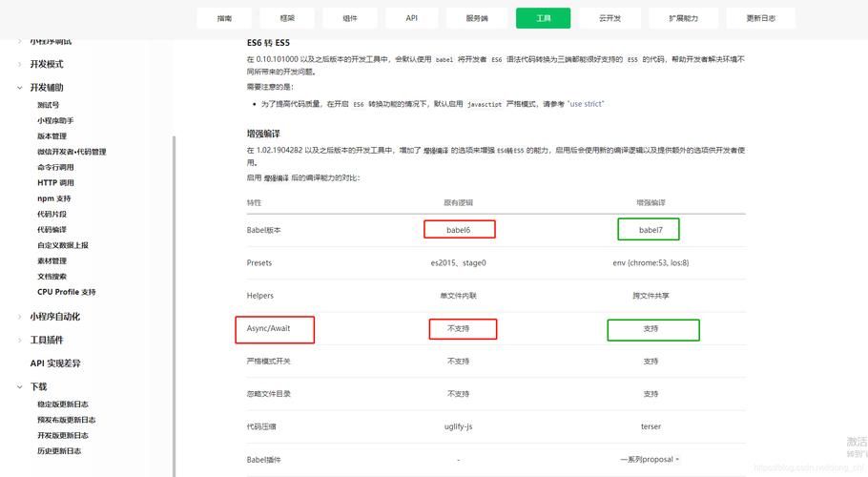Open the 指南 top navigation tab
Screen dimensions: 868x477
(x=224, y=18)
